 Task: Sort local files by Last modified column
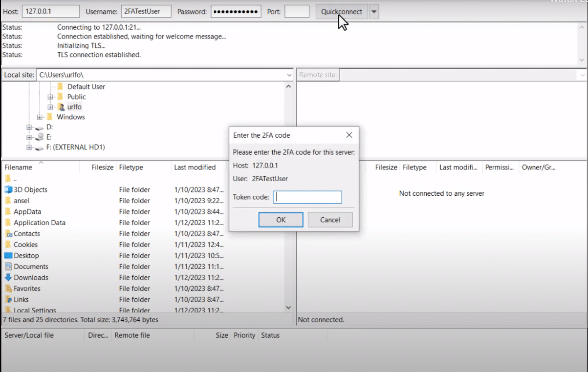[x=195, y=167]
